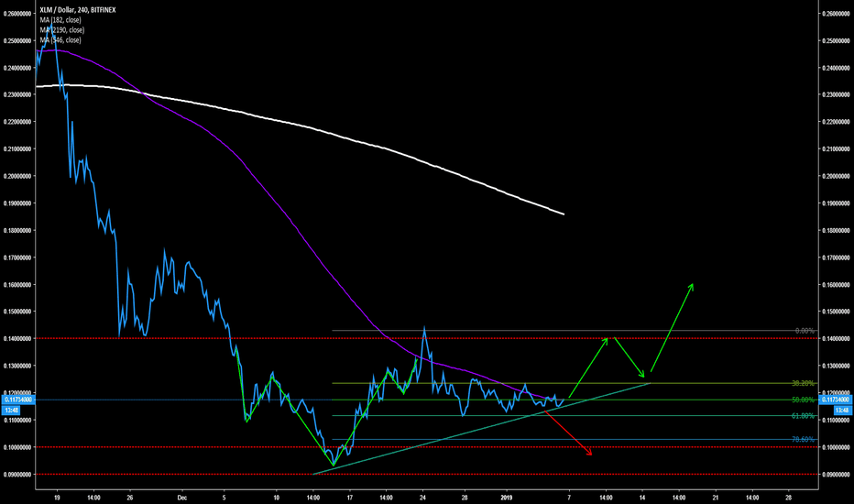The height and width of the screenshot is (504, 854).
Task: Click 0.26000000 on the right price axis
Action: 836,14
